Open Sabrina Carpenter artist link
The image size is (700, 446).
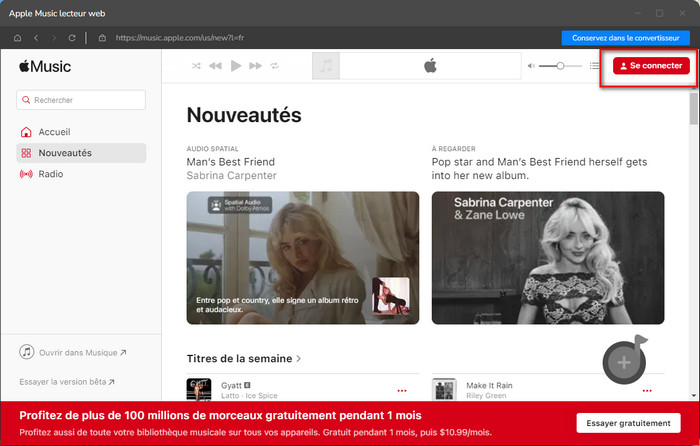tap(232, 175)
